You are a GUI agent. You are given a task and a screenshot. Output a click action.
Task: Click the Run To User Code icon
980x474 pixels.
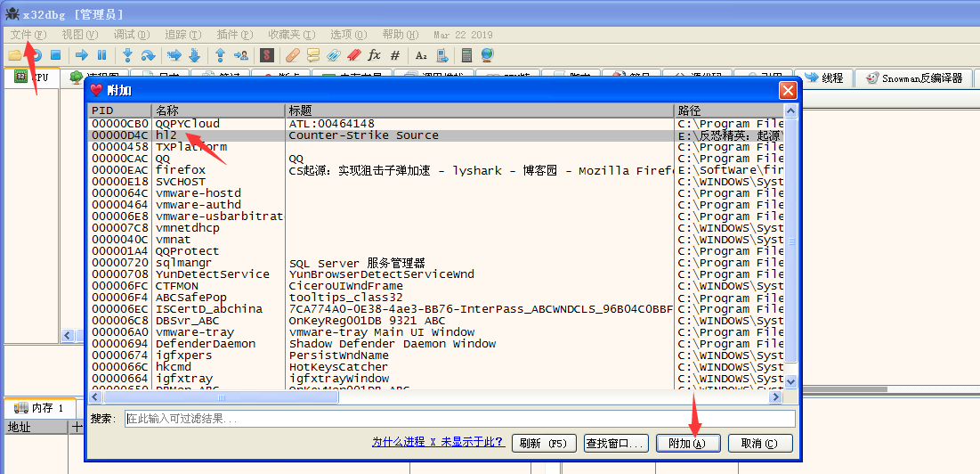pyautogui.click(x=240, y=55)
